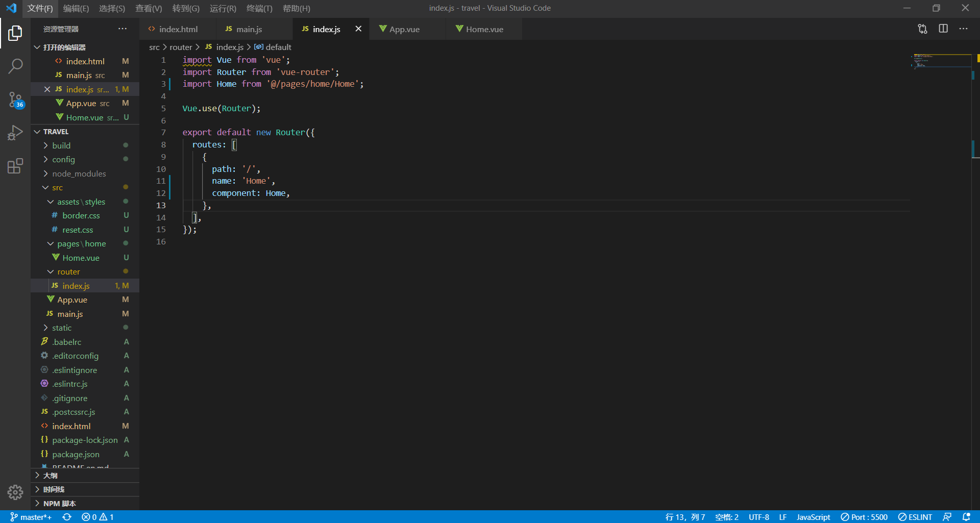980x523 pixels.
Task: Open reset.css in file tree
Action: point(85,230)
